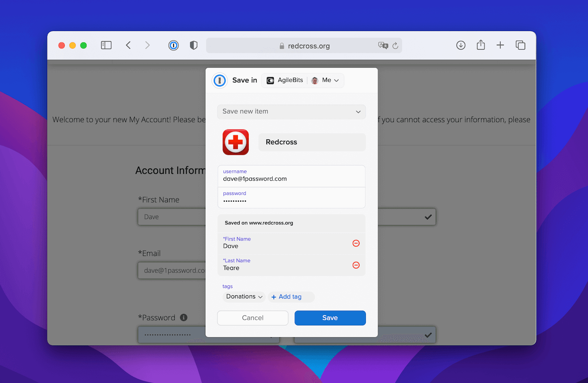This screenshot has width=588, height=383.
Task: Click the 1Password extension icon in the toolbar
Action: click(x=174, y=45)
